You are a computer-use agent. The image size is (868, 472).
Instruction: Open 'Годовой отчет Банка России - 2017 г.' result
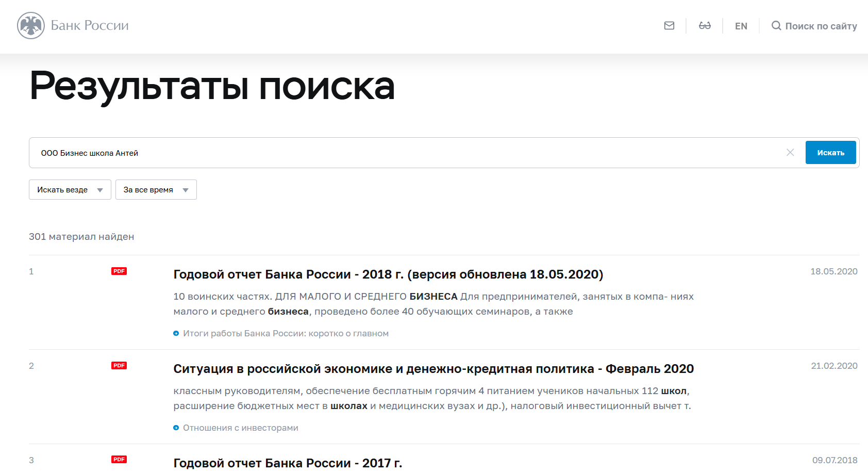pos(288,463)
